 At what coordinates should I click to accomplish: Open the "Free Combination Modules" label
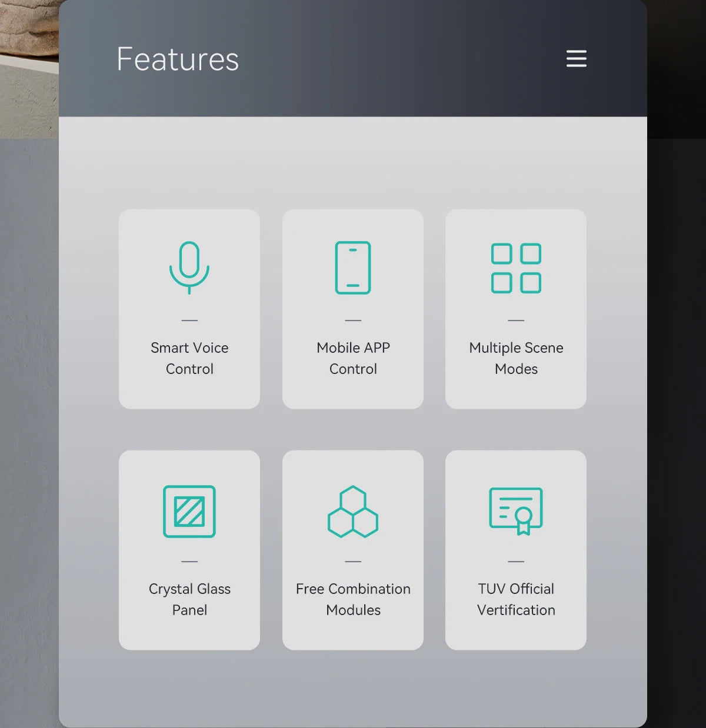click(x=353, y=599)
